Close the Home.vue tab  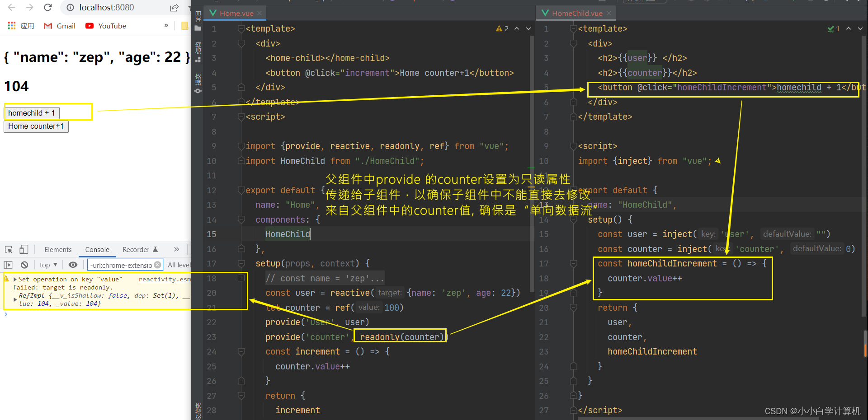(259, 14)
